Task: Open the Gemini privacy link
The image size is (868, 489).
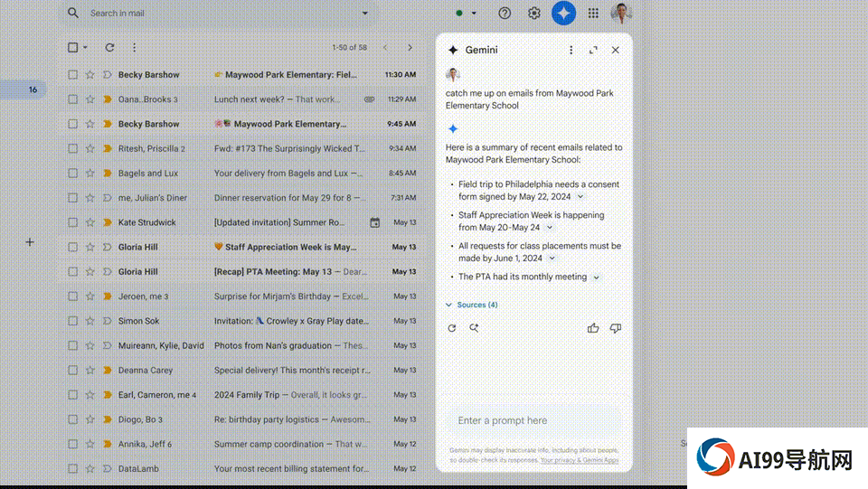Action: click(x=579, y=460)
